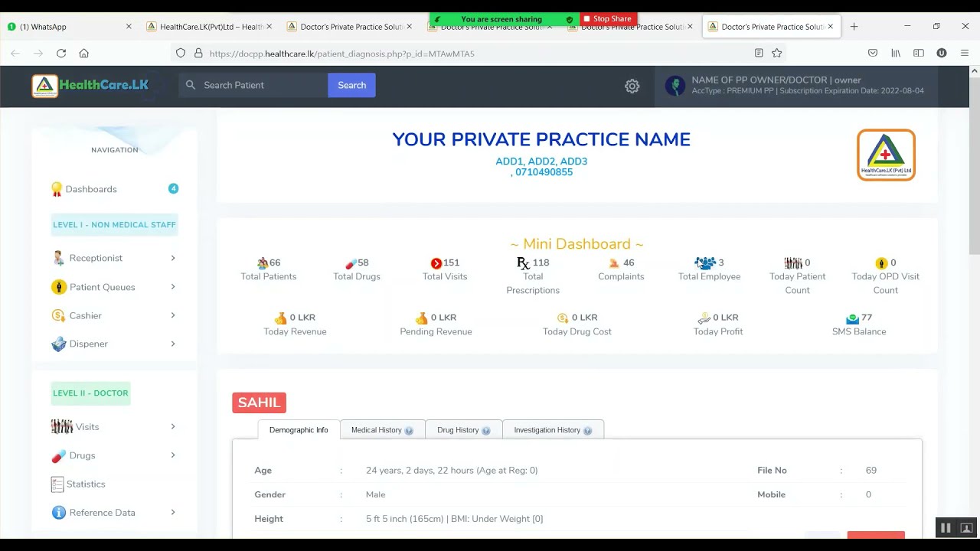Expand the Reference Data submenu

click(x=173, y=513)
